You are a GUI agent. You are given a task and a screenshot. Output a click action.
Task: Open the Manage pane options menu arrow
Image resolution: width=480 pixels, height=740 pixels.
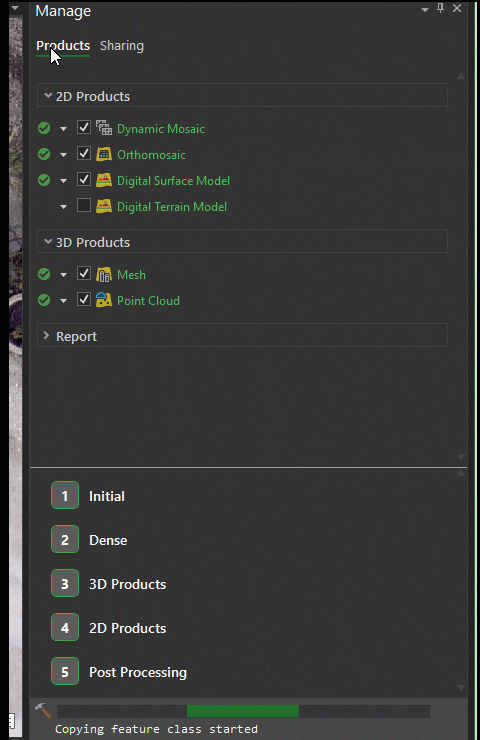click(x=425, y=9)
